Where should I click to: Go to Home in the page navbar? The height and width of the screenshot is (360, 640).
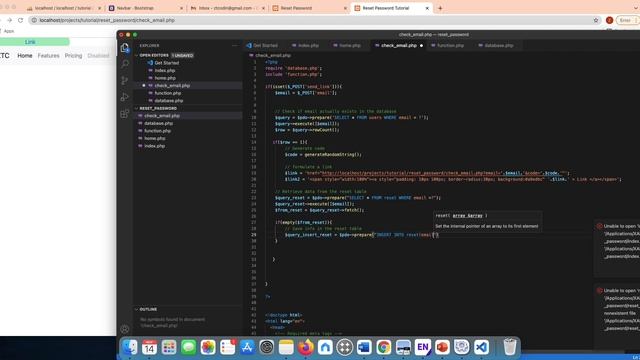click(24, 56)
